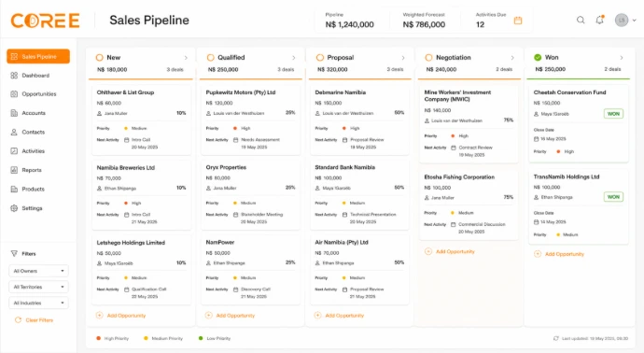Click the Reports sidebar icon

pos(14,170)
